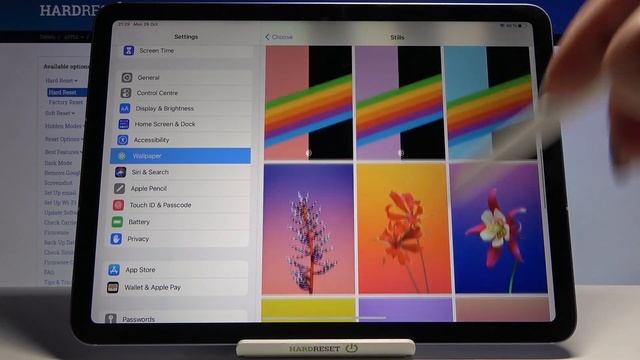Tap the Touch ID & Passcode icon

click(x=118, y=205)
